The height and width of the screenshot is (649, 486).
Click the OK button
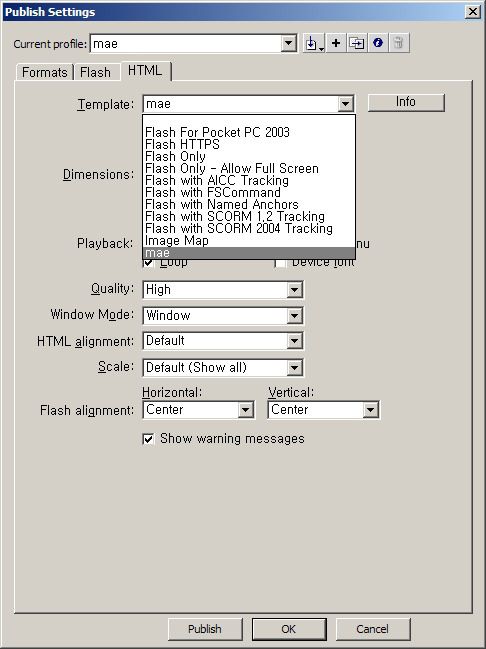pyautogui.click(x=289, y=629)
